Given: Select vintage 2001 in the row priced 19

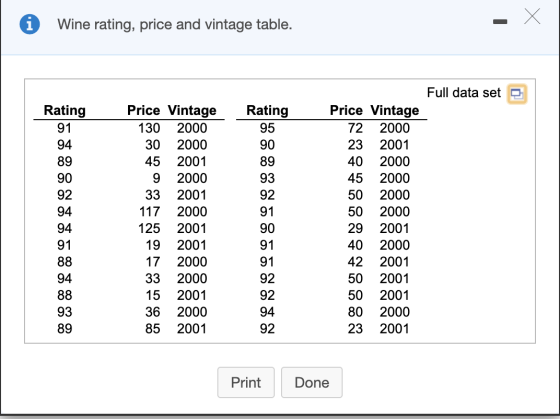Looking at the screenshot, I should coord(192,245).
